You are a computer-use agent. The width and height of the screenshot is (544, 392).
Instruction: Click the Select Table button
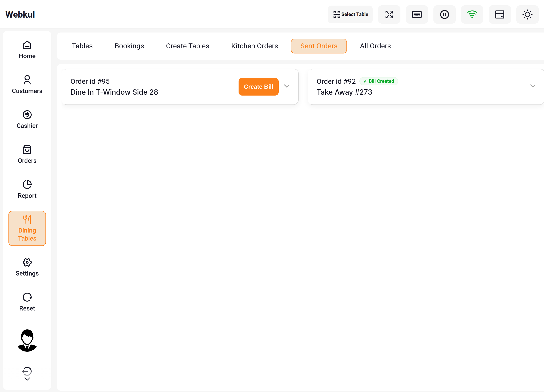tap(350, 14)
